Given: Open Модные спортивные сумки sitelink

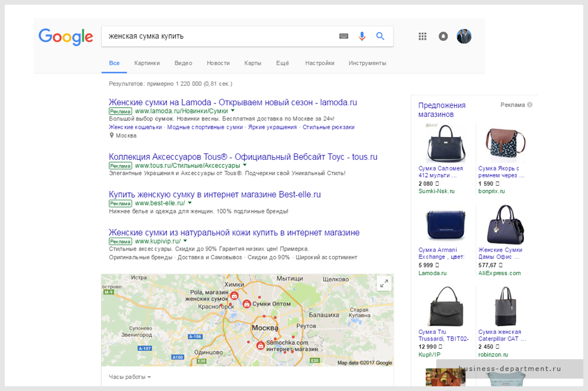Looking at the screenshot, I should (205, 127).
